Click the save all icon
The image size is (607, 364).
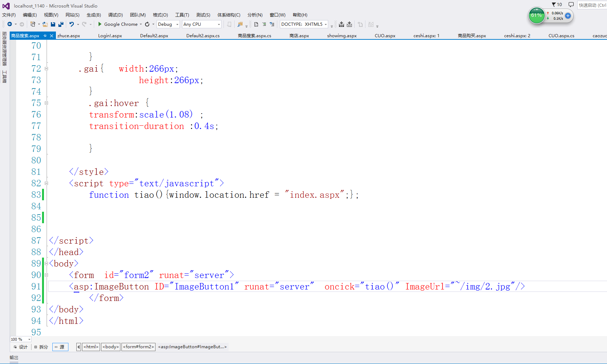(61, 24)
